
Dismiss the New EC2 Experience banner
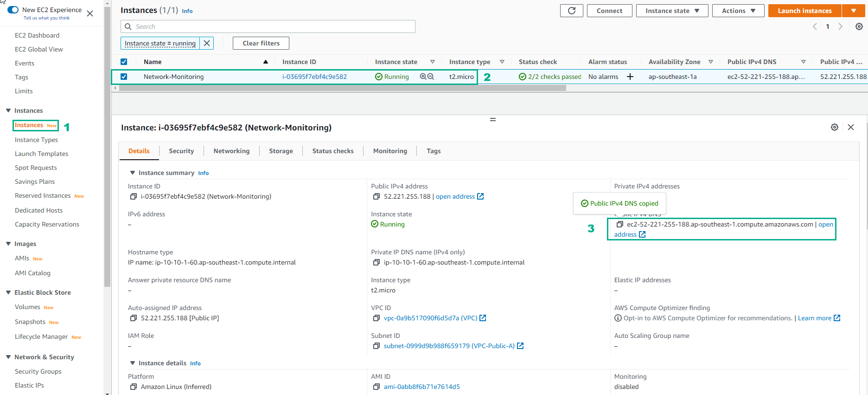(90, 13)
